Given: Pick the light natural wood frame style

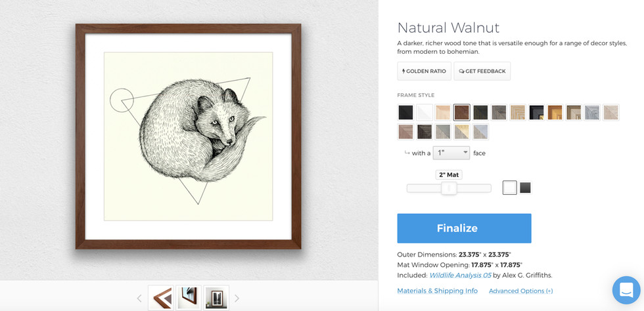Looking at the screenshot, I should 443,112.
